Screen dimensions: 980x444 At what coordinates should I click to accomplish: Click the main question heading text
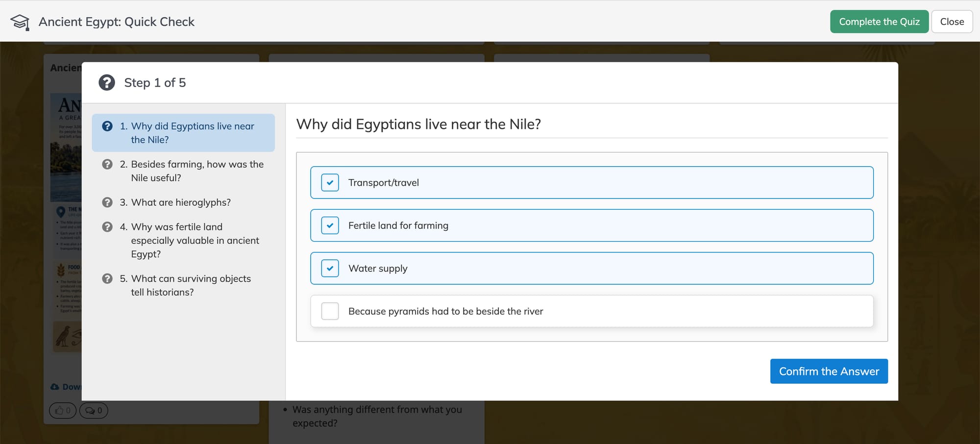(x=418, y=124)
